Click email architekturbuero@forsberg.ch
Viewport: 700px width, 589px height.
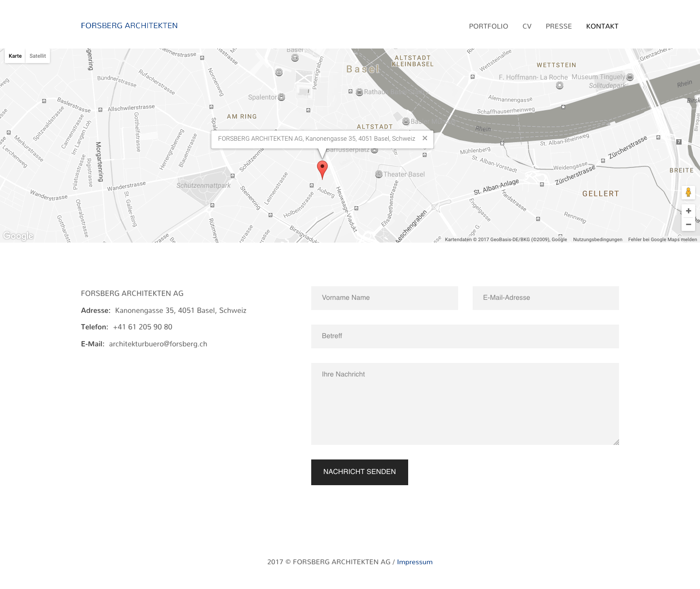[x=158, y=344]
